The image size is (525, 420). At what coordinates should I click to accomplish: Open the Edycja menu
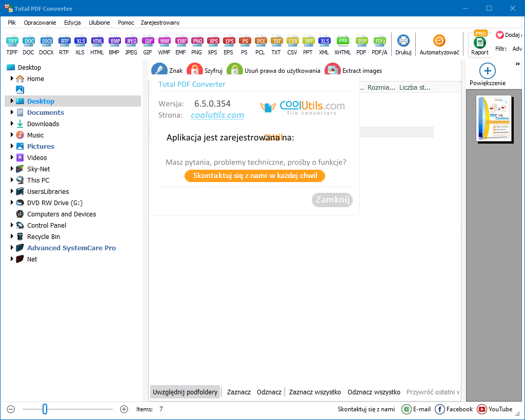pyautogui.click(x=72, y=23)
